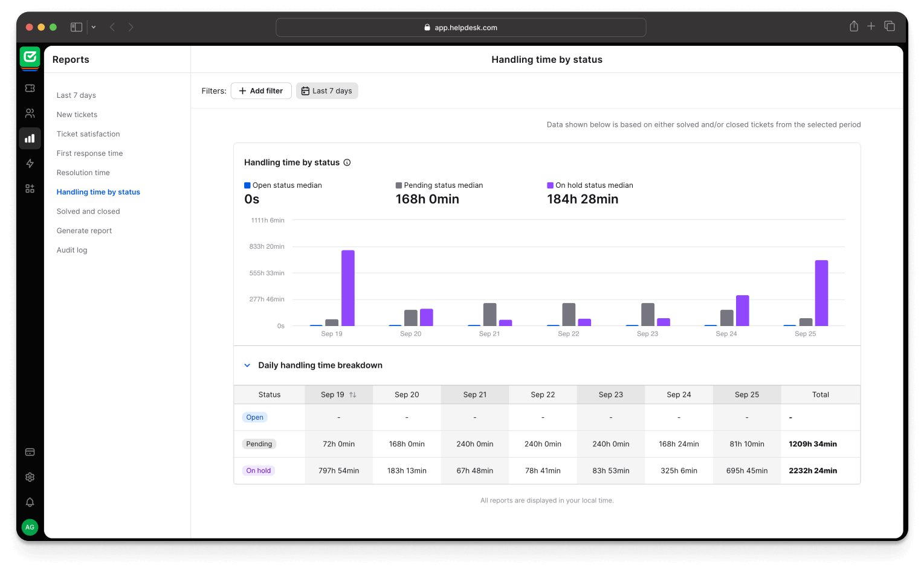924x573 pixels.
Task: Open the settings gear icon
Action: (x=30, y=477)
